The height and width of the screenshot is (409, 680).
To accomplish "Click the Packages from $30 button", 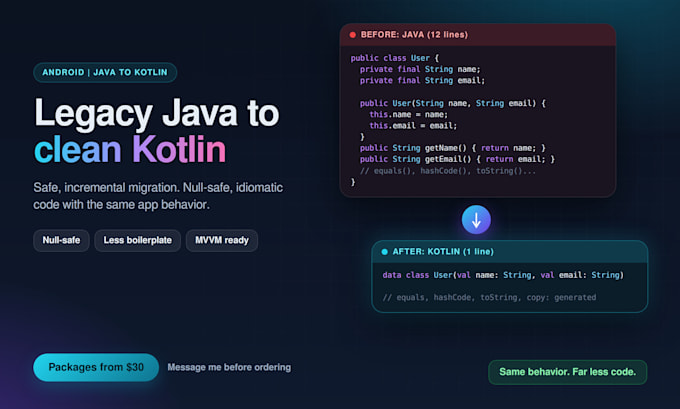I will tap(96, 367).
